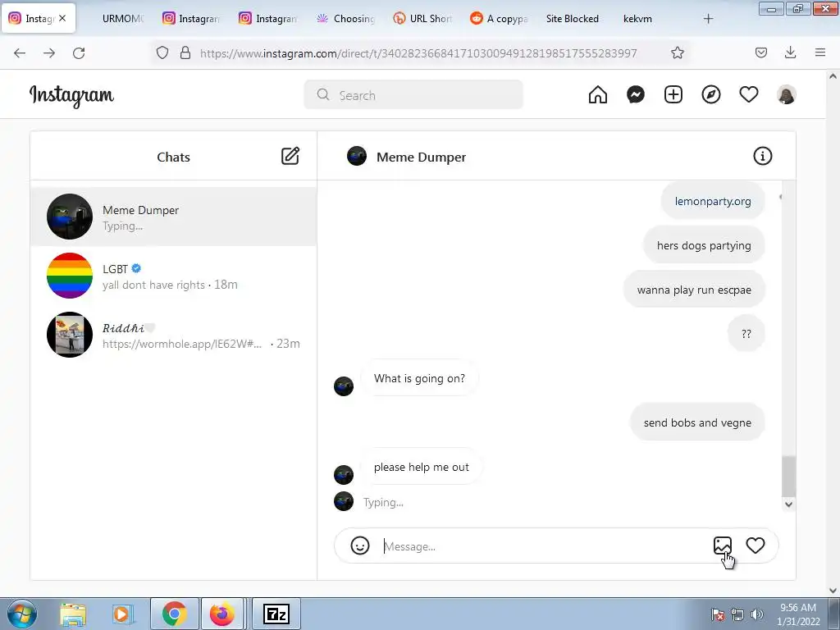Focus the Instagram Search field
The image size is (840, 630).
coord(413,95)
